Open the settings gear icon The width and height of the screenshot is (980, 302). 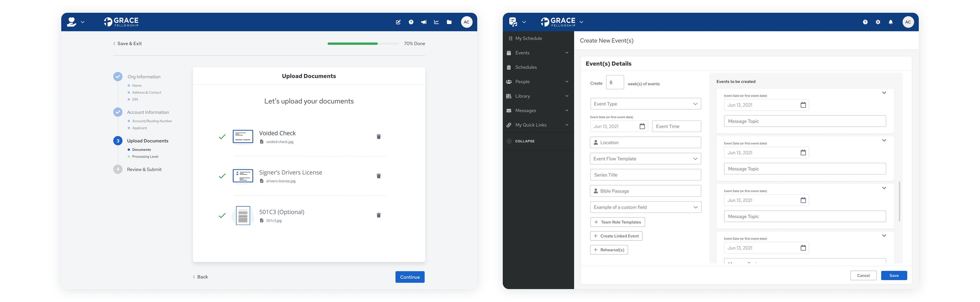[878, 22]
